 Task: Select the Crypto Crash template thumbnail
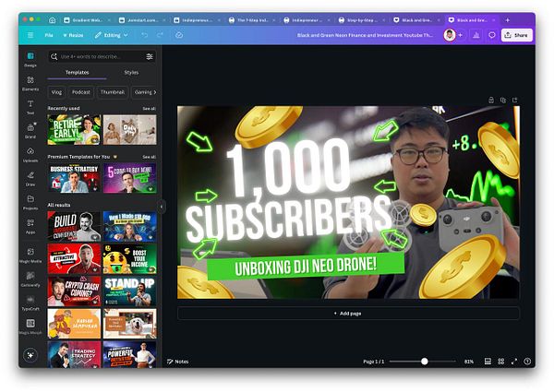74,291
